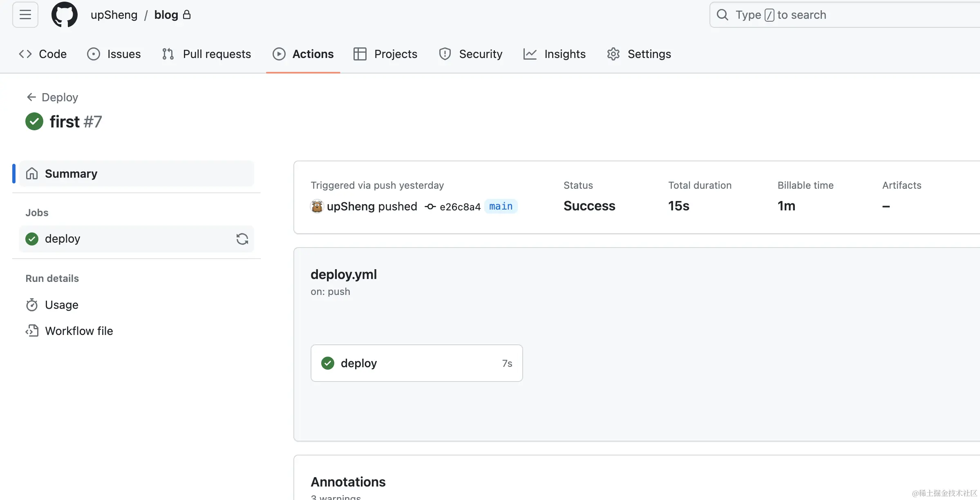Click the GitHub octocat logo
This screenshot has height=500, width=980.
click(x=64, y=15)
